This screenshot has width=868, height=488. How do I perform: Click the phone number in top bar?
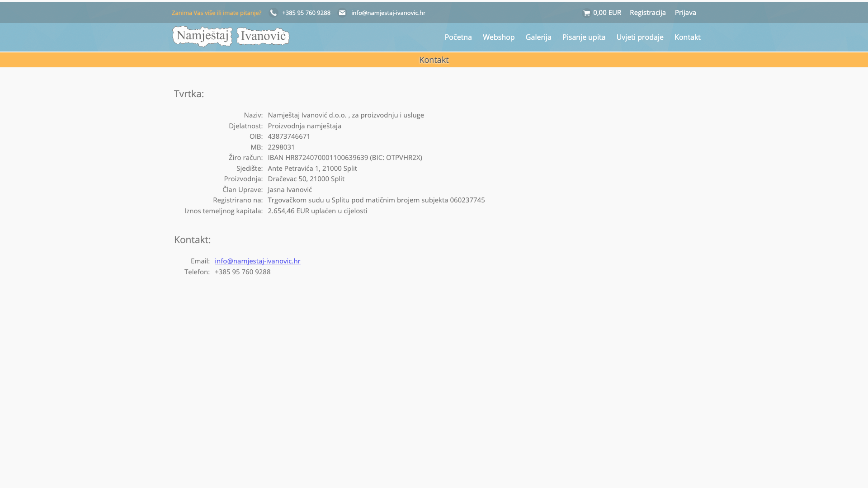[x=306, y=13]
